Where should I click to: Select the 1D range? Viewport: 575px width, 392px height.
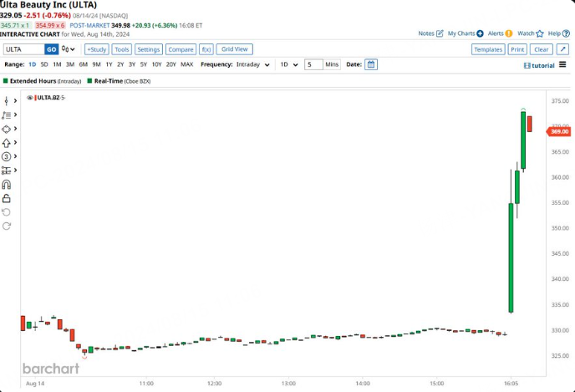point(33,64)
